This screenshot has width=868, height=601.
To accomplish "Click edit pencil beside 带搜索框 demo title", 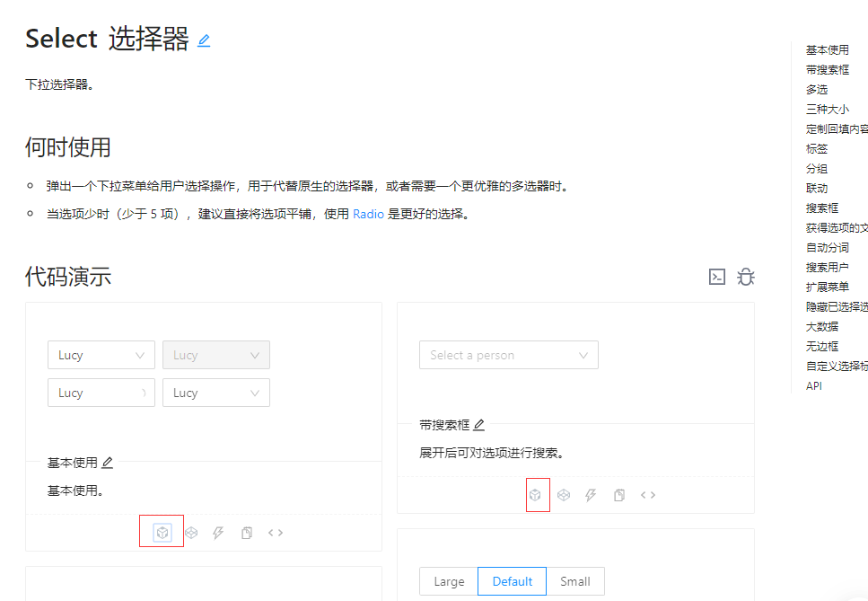I will (478, 425).
